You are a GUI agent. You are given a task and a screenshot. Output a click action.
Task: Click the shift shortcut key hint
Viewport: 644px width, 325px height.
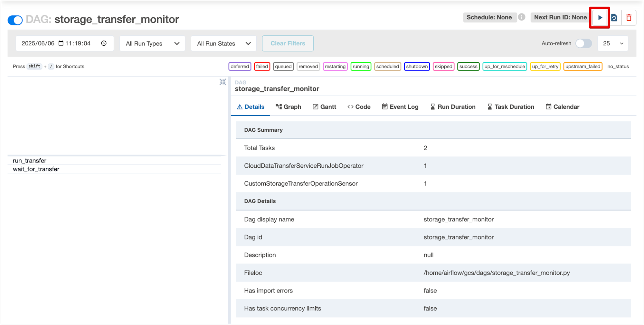[34, 66]
